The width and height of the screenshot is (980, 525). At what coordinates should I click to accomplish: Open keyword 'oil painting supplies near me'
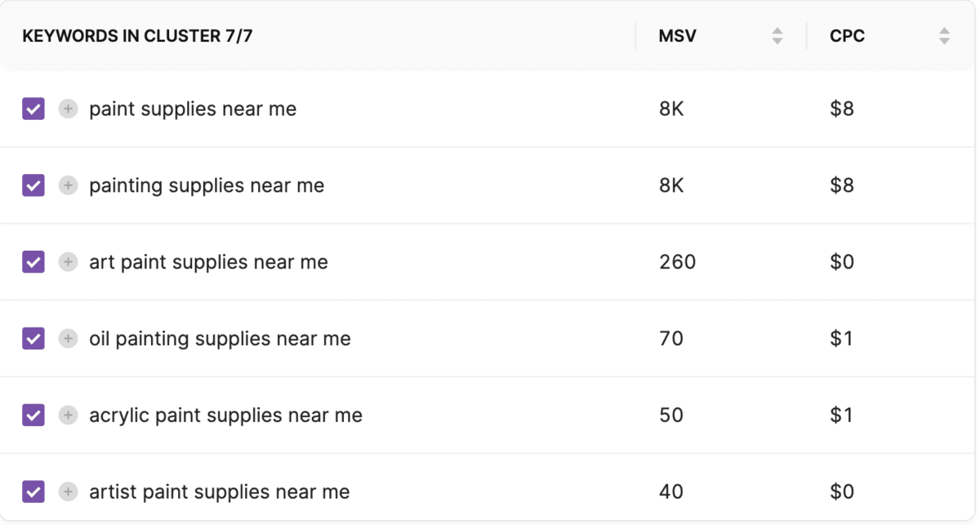[x=220, y=339]
